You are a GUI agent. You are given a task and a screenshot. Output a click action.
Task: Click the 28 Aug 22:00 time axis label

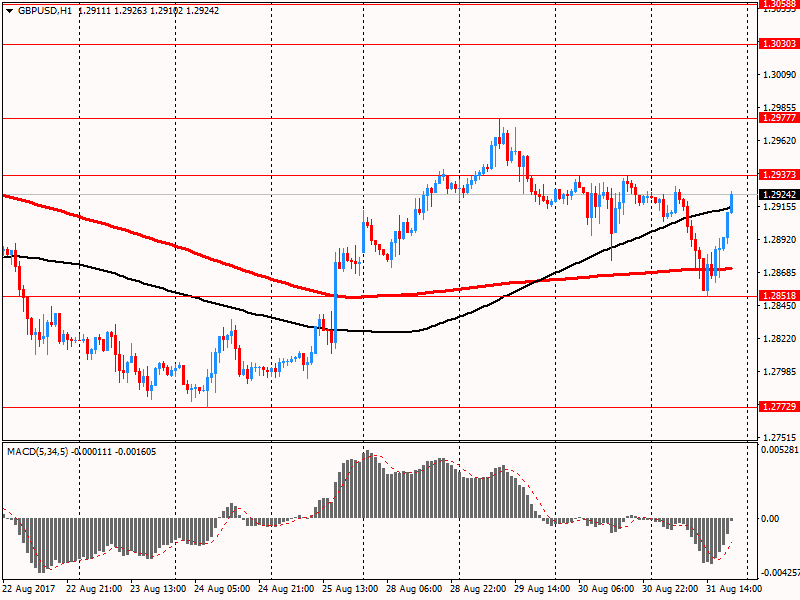tap(478, 589)
